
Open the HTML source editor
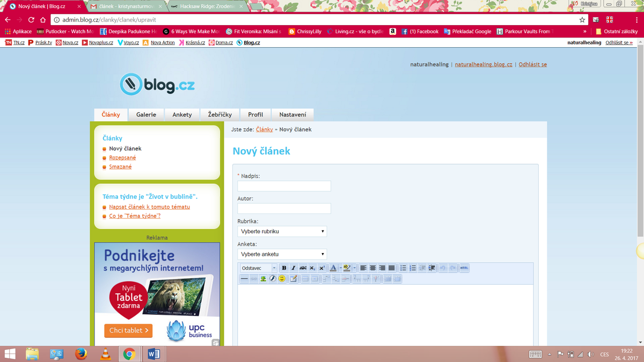[x=464, y=268]
